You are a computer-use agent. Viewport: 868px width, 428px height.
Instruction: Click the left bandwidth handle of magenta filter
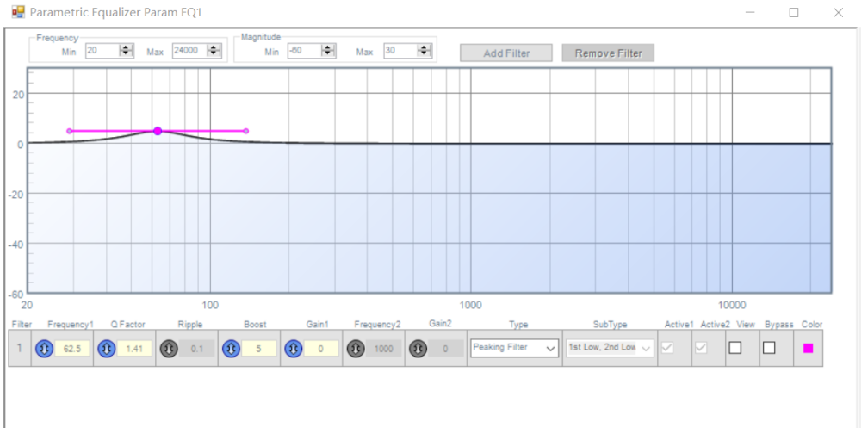coord(69,131)
